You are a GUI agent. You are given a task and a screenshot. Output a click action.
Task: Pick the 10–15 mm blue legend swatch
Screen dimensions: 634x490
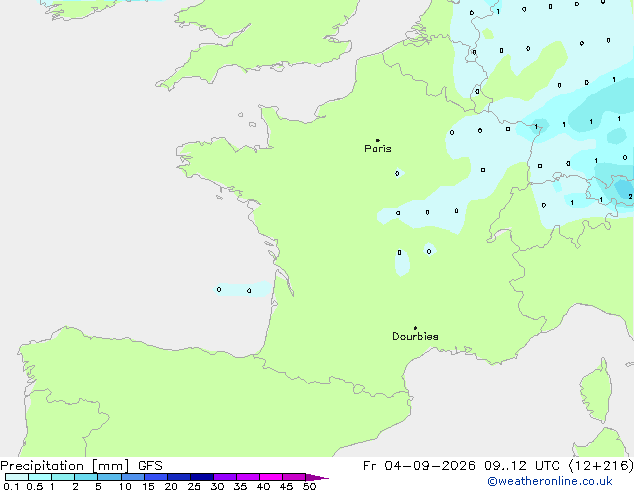click(x=133, y=477)
